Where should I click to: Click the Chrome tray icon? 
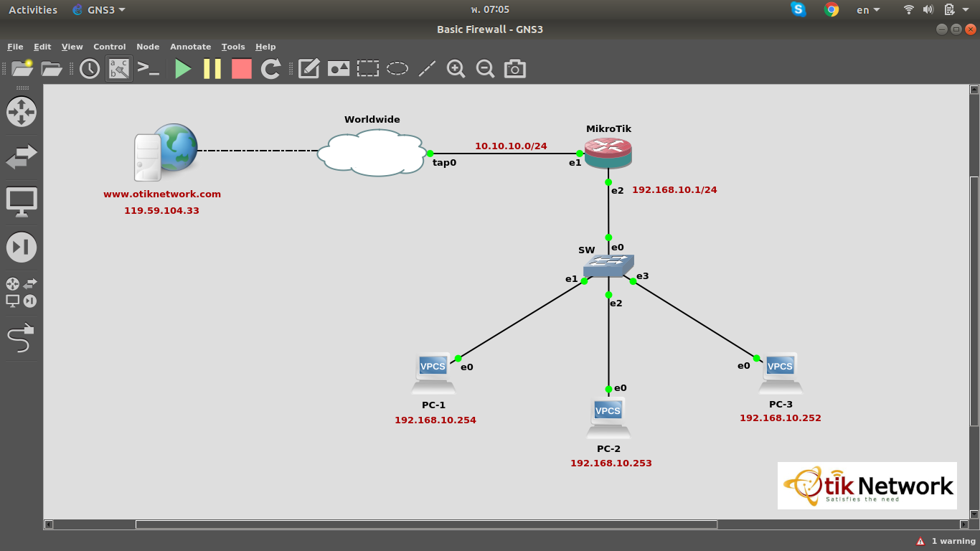click(x=831, y=9)
